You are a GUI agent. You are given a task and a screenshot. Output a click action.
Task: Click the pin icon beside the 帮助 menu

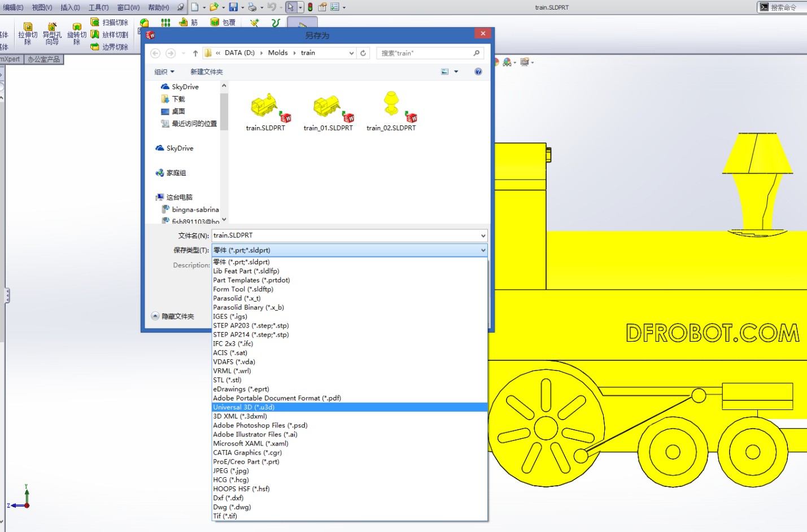(181, 7)
